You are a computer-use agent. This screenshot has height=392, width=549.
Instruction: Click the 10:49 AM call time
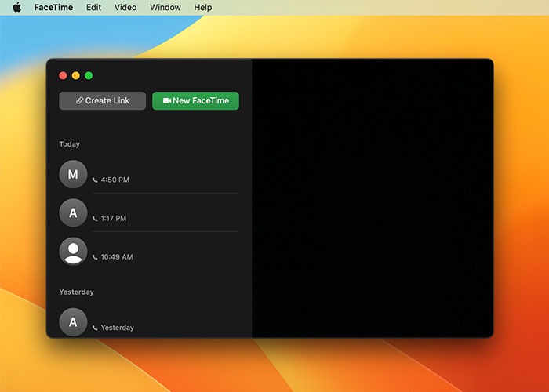(x=117, y=257)
